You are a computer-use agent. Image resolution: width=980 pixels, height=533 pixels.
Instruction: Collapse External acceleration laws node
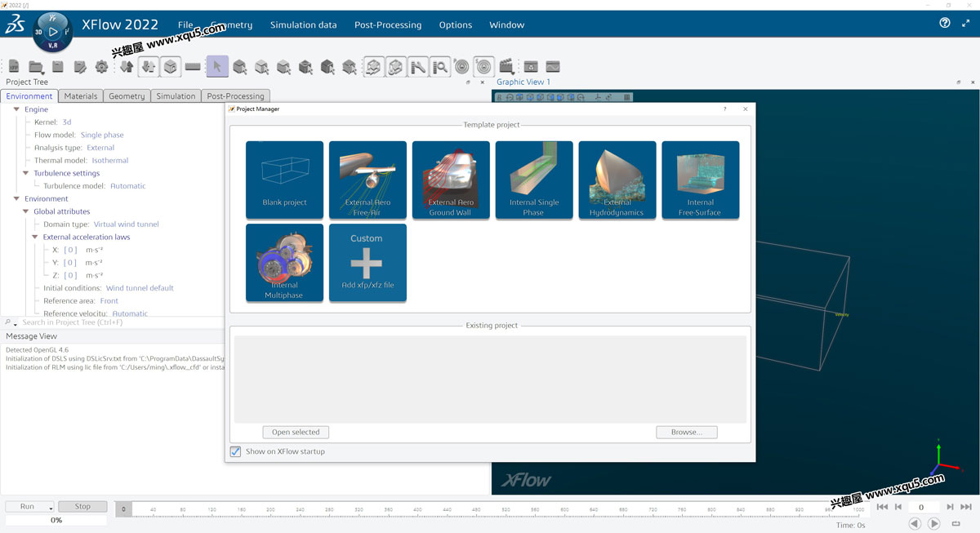pyautogui.click(x=35, y=237)
